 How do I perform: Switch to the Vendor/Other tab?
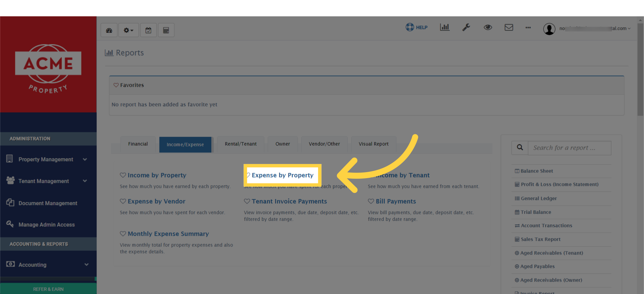[324, 144]
